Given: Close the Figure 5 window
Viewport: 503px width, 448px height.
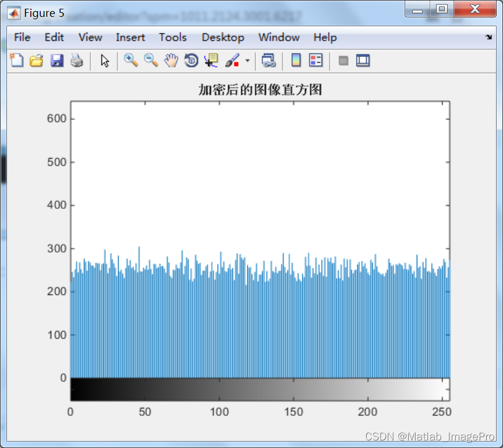Looking at the screenshot, I should [475, 9].
